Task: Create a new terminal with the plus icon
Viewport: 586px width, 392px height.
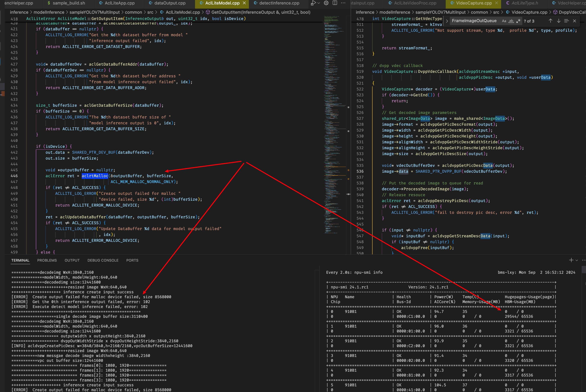Action: (571, 260)
